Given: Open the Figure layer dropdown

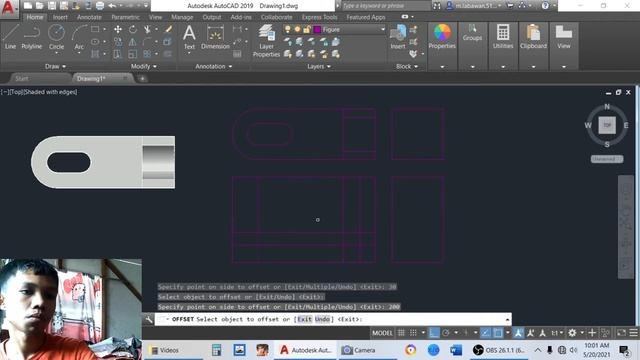Looking at the screenshot, I should pos(383,29).
